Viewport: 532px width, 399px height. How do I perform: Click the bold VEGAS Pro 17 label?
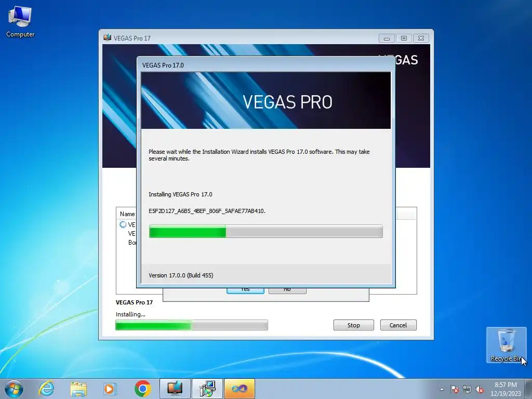pyautogui.click(x=135, y=302)
